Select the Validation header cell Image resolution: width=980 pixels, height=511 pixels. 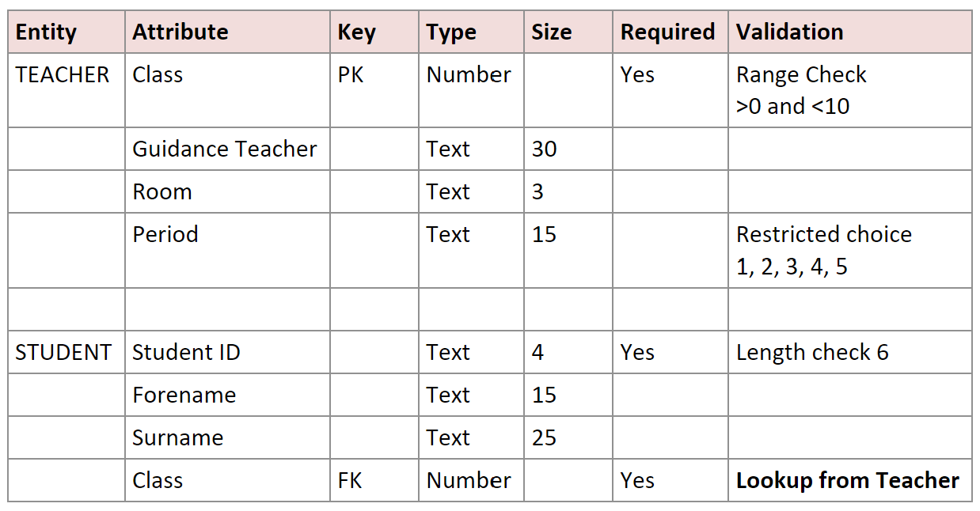[789, 32]
